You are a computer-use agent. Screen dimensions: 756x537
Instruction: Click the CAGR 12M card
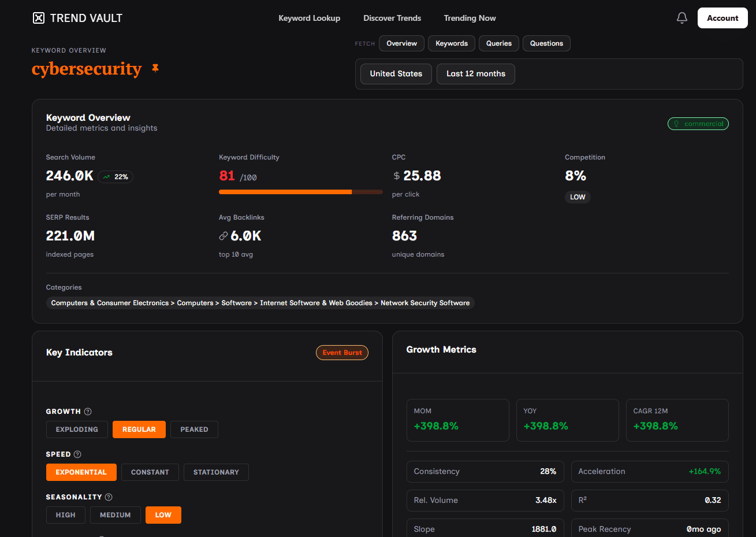[x=677, y=420]
